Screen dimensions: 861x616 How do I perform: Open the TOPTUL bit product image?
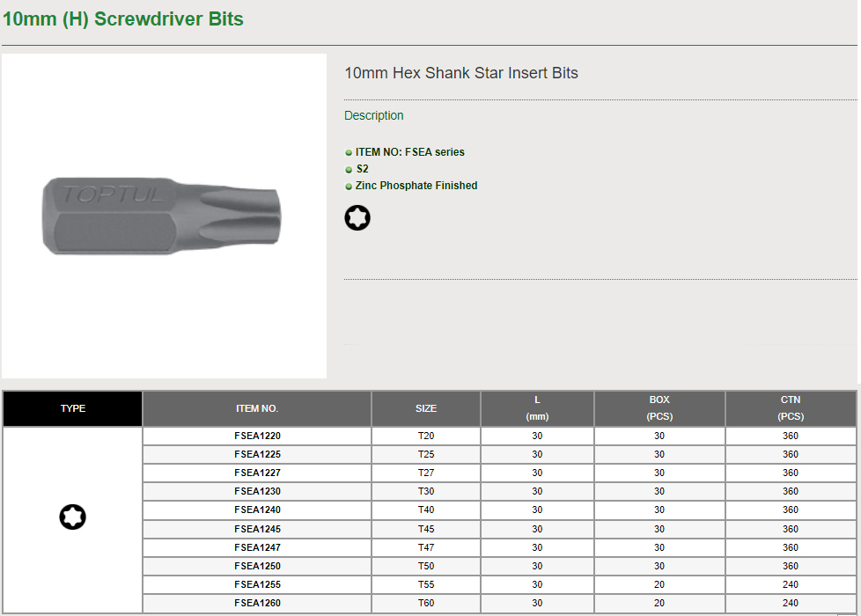click(x=164, y=216)
